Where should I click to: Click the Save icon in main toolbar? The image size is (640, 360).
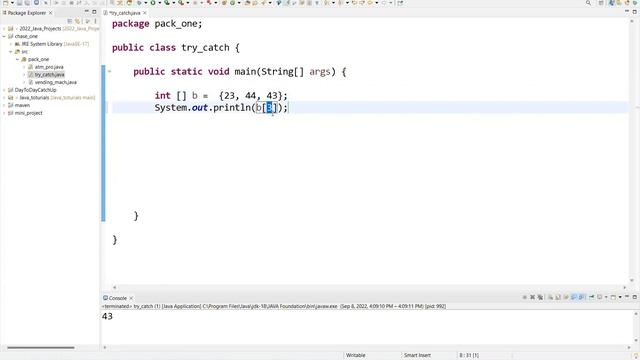coord(19,3)
